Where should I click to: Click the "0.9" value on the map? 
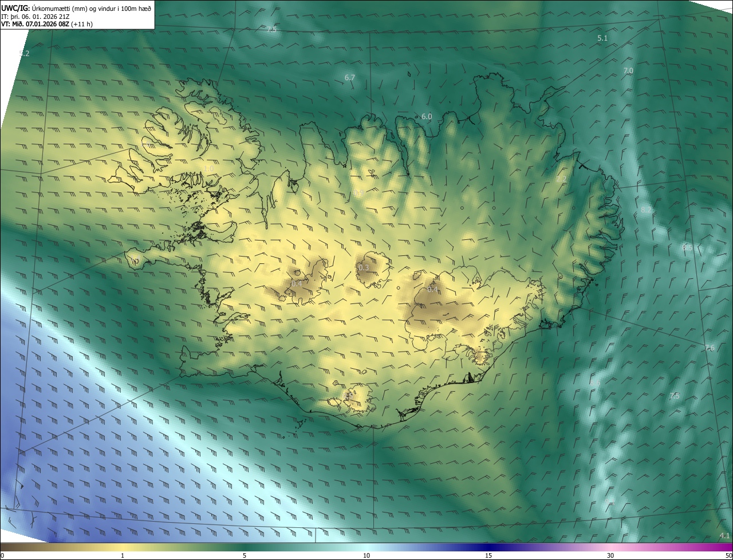(358, 193)
